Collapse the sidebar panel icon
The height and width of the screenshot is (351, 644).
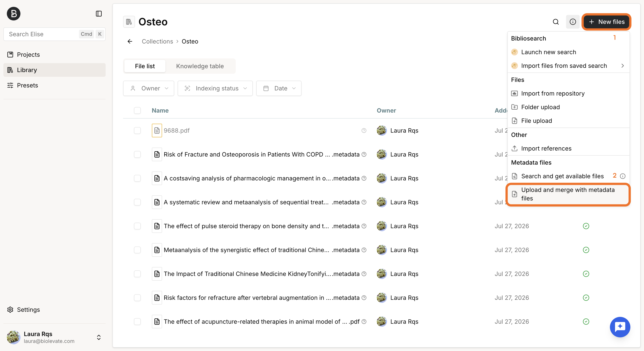tap(99, 13)
